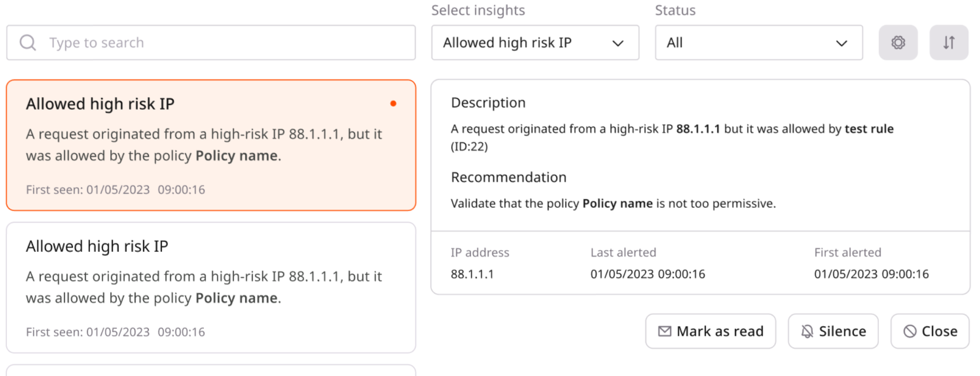Click the prohibition icon in Close button

tap(910, 331)
